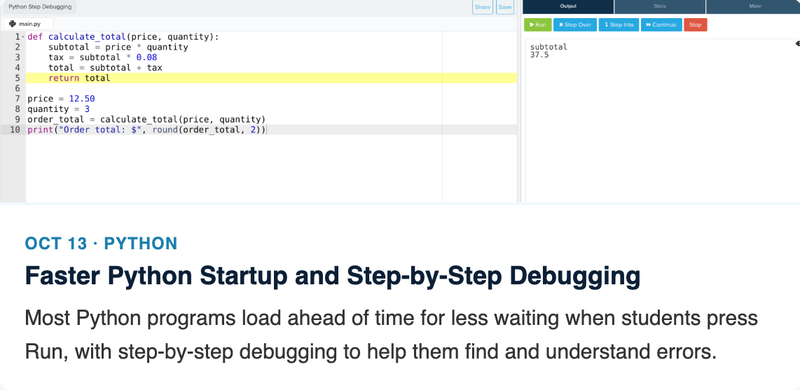Click the green Run button

pos(538,25)
